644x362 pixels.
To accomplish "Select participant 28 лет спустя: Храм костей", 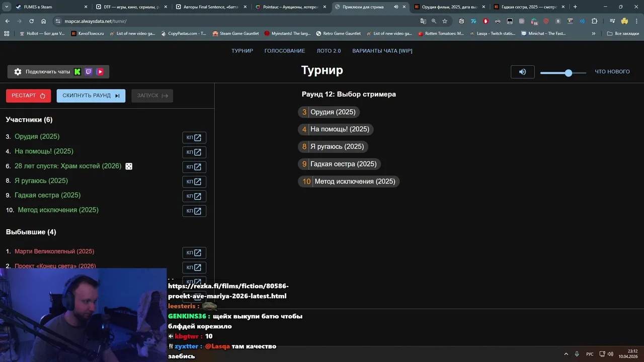I will tap(68, 166).
